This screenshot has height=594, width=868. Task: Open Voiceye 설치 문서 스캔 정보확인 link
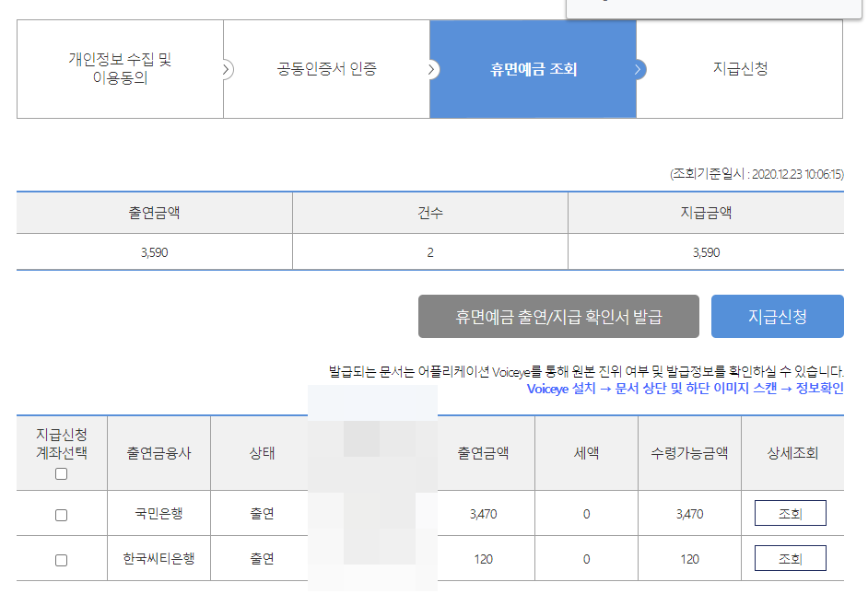coord(686,389)
